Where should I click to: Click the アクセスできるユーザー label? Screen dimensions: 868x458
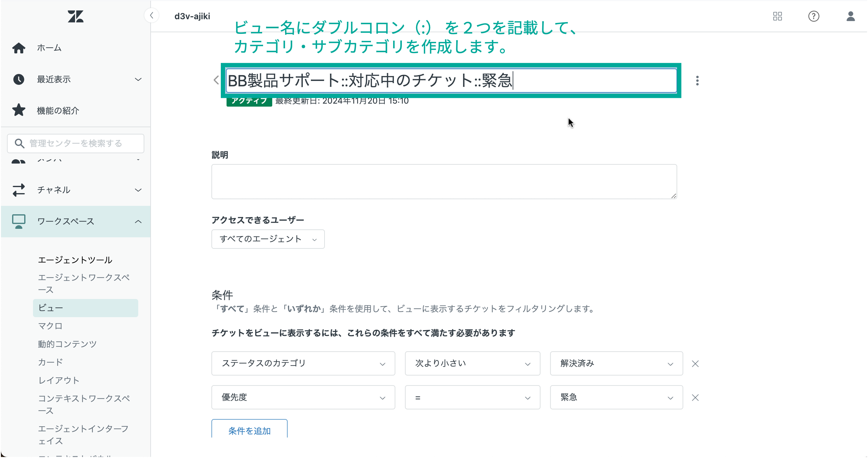point(258,220)
